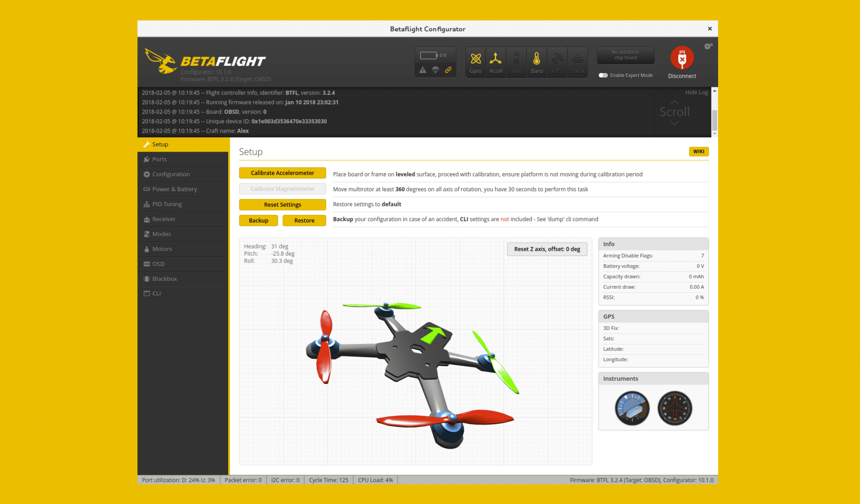Open the Blackbox tab

click(x=183, y=279)
